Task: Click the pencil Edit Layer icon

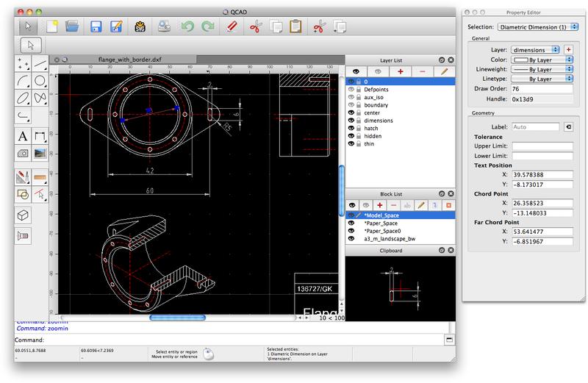Action: 443,72
